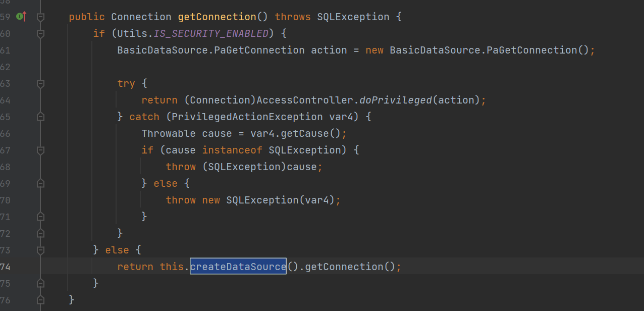The image size is (644, 311).
Task: Click the implements-method gutter icon on line 59
Action: [21, 17]
